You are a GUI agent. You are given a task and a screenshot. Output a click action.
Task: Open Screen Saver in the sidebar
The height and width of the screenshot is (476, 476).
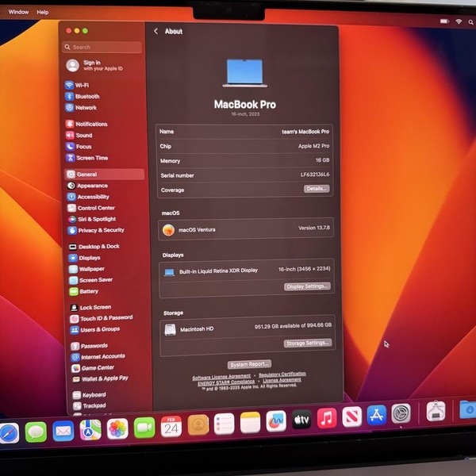(x=91, y=280)
